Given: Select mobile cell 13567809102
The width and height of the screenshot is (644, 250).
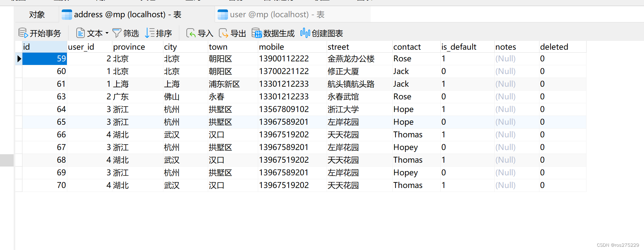Looking at the screenshot, I should (x=292, y=109).
